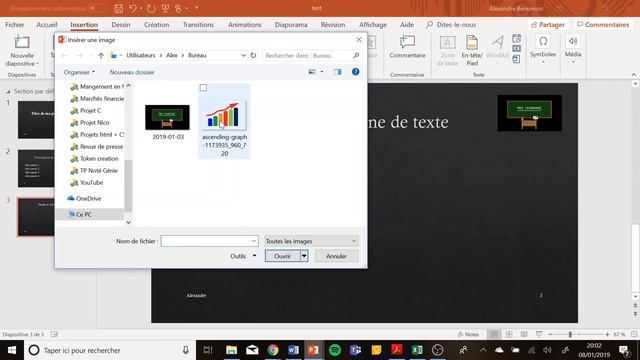Screen dimensions: 640x360
Task: Open the Animations ribbon tab
Action: click(x=244, y=25)
